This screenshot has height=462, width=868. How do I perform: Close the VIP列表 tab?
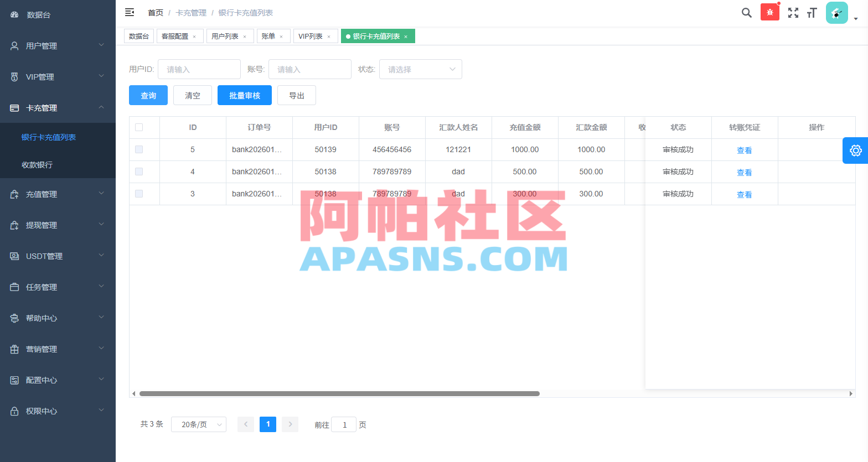coord(329,37)
